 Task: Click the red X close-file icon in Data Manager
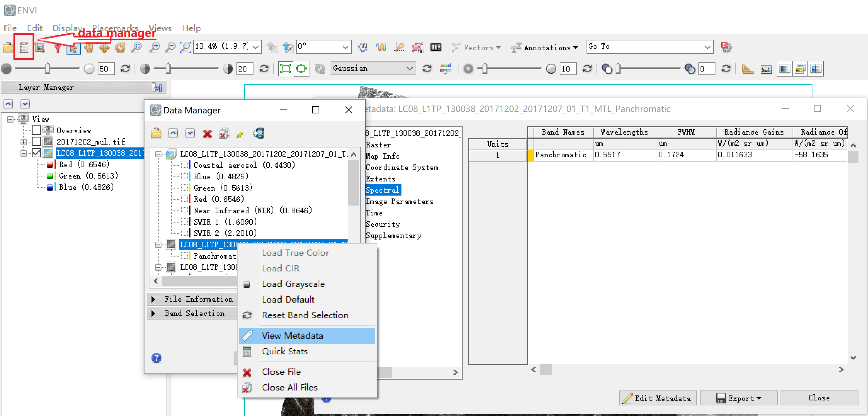tap(207, 134)
